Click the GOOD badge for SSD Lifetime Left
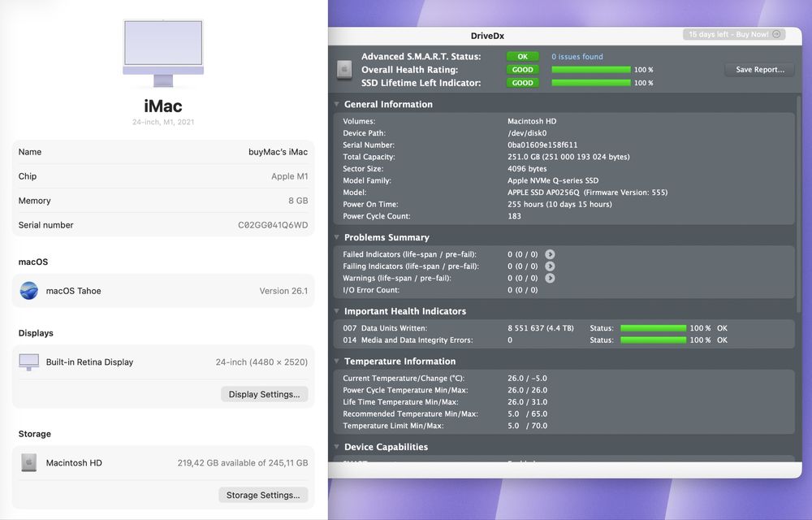The image size is (812, 520). [x=522, y=83]
